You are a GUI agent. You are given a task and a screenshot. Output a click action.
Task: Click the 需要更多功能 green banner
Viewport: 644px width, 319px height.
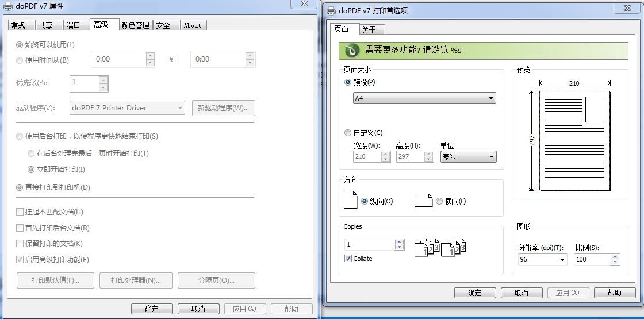484,51
